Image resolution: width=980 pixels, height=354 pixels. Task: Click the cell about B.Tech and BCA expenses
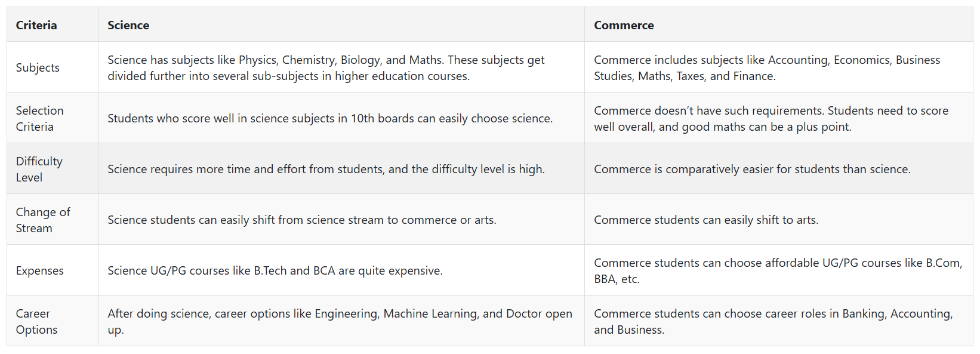point(341,270)
